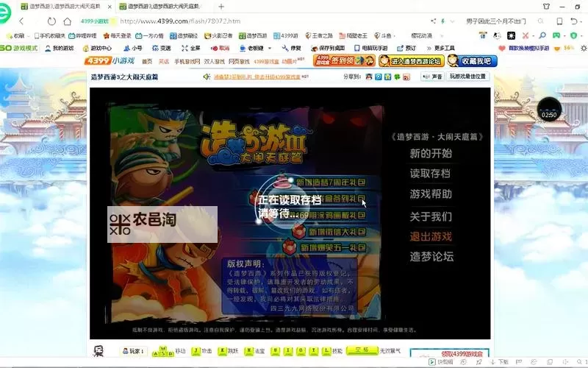
Task: Click the green lightning speed-mode icon
Action: pos(443,21)
